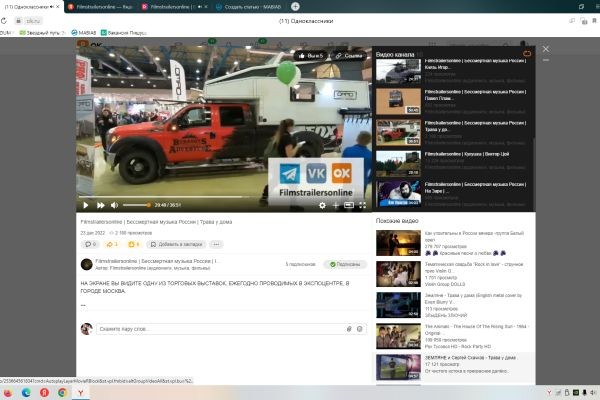600x400 pixels.
Task: Switch to mini-player mode icon
Action: [349, 206]
